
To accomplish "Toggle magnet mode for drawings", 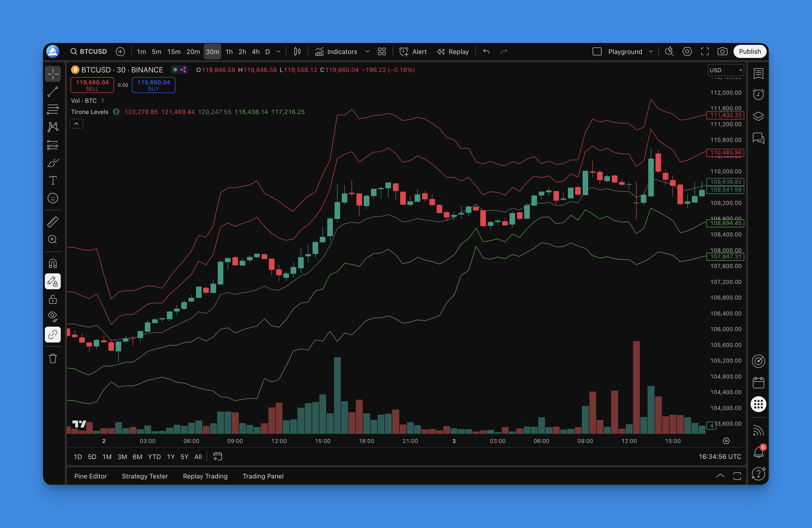I will (x=53, y=264).
